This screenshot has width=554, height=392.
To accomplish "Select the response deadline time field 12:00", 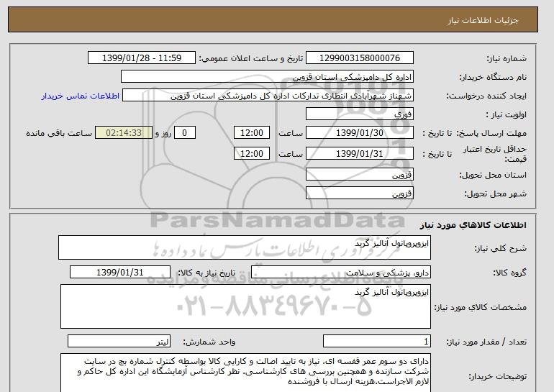I will click(252, 133).
